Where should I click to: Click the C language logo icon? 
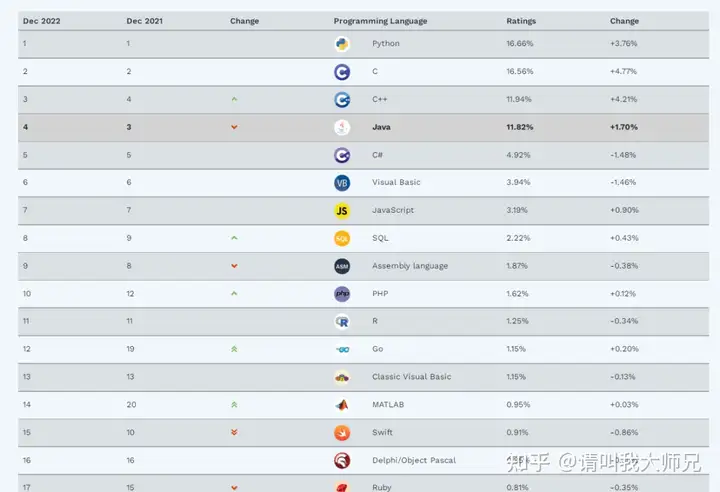[x=342, y=72]
